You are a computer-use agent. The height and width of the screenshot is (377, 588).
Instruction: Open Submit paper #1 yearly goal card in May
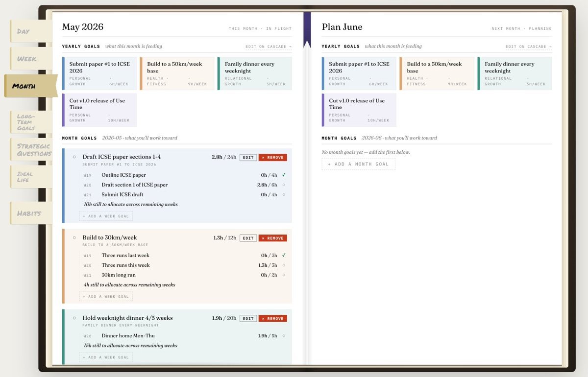(x=99, y=73)
